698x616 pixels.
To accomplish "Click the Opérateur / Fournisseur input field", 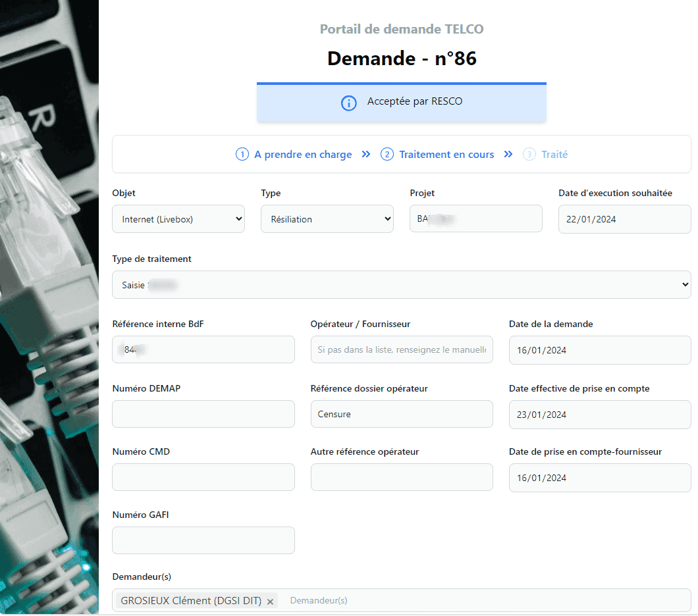I will [401, 349].
